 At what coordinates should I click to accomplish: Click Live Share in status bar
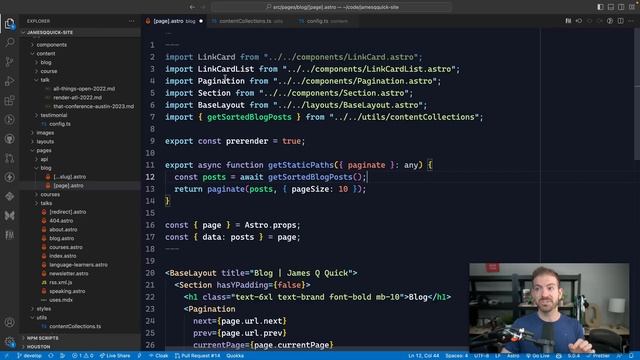[x=115, y=356]
